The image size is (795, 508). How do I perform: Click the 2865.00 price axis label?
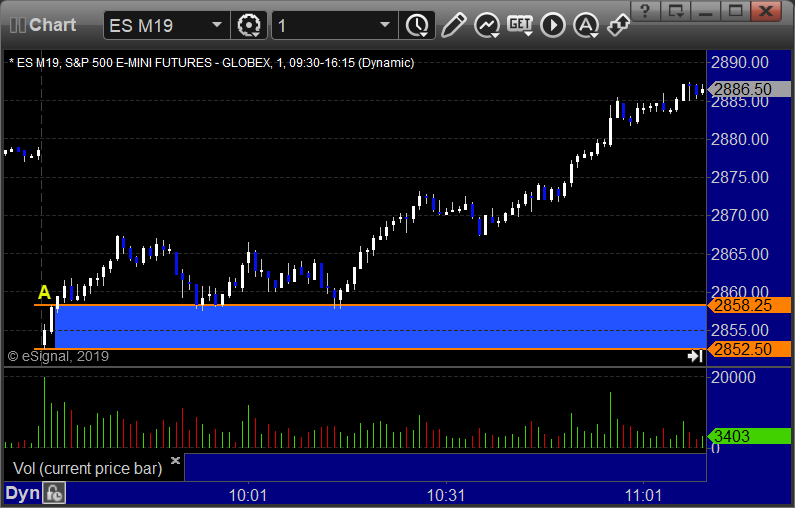740,254
